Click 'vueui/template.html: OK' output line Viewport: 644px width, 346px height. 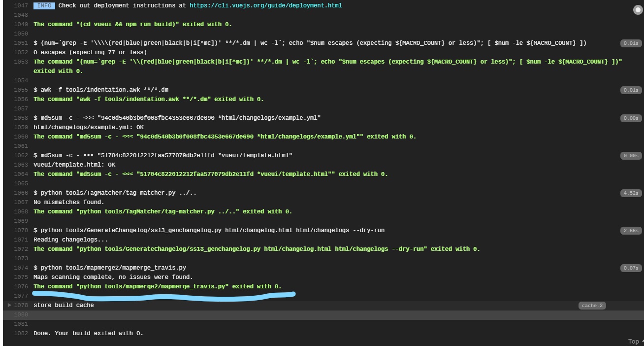[x=74, y=165]
